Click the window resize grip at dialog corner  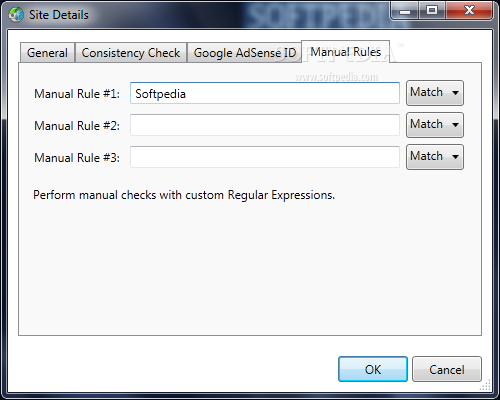(486, 385)
